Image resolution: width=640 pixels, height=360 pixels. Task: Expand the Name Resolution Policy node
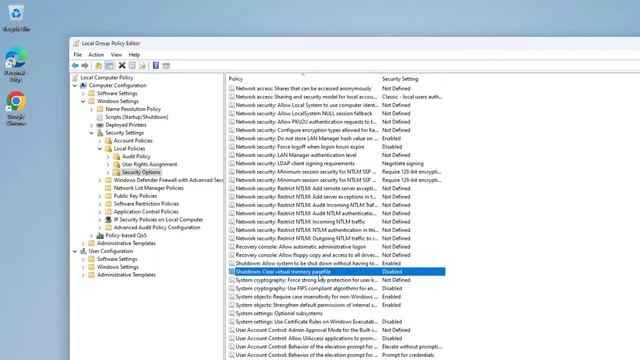tap(91, 109)
